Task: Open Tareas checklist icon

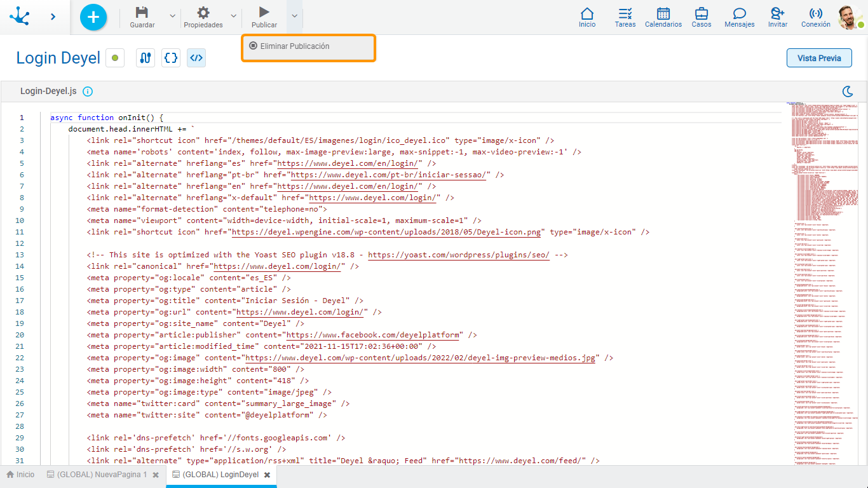Action: (625, 13)
